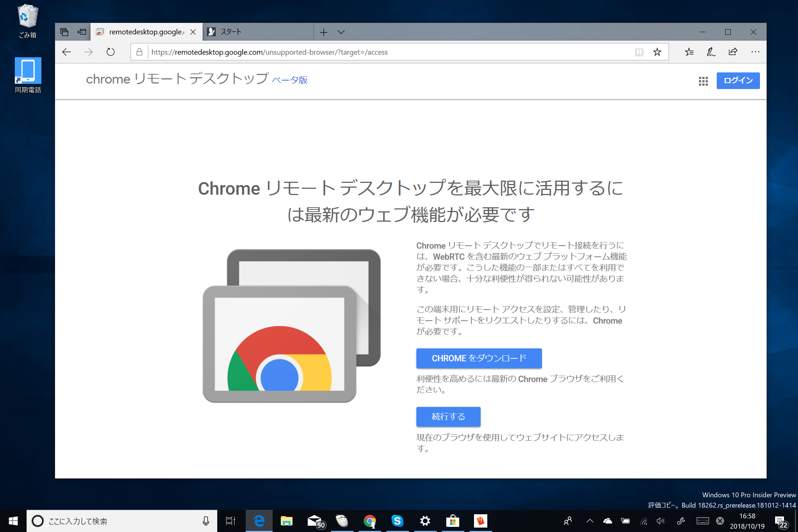
Task: Add the page to favorites via star icon
Action: click(657, 52)
